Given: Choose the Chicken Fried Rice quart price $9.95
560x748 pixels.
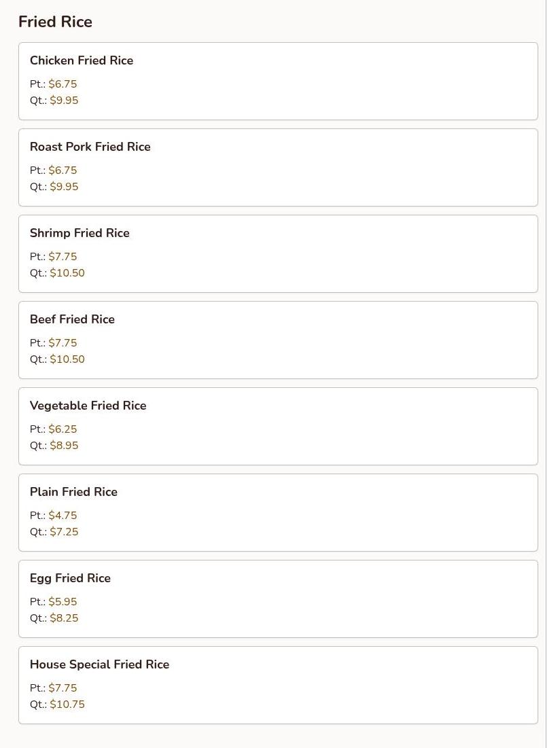Looking at the screenshot, I should coord(64,101).
